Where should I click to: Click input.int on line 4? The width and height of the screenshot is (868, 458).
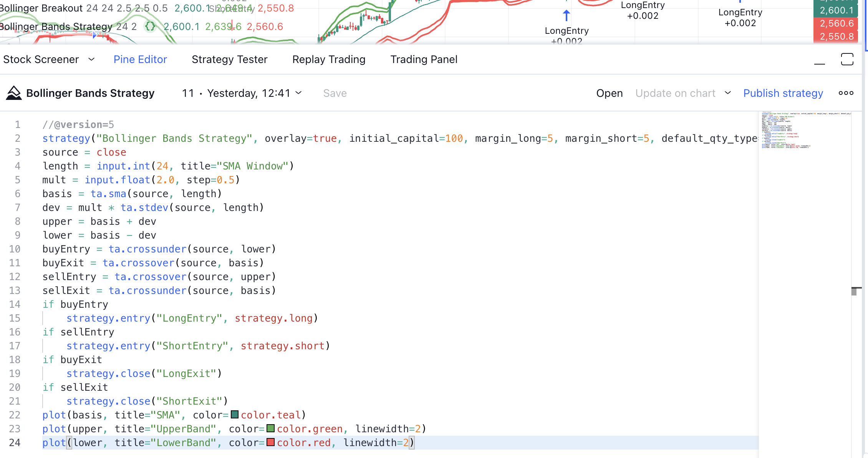coord(123,166)
